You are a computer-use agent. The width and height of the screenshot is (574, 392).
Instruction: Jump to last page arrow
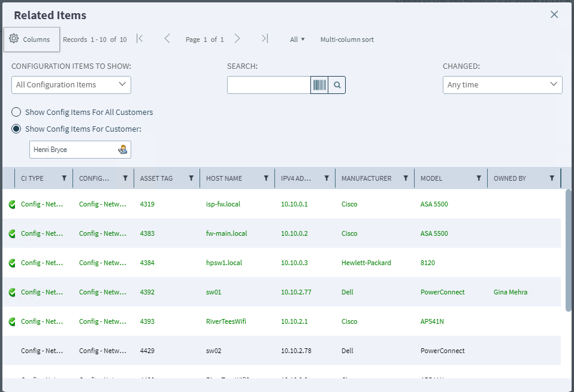(x=264, y=39)
